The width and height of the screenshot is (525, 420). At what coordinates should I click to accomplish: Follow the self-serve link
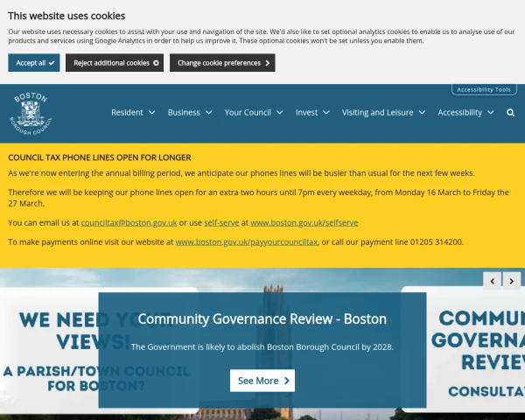coord(221,223)
